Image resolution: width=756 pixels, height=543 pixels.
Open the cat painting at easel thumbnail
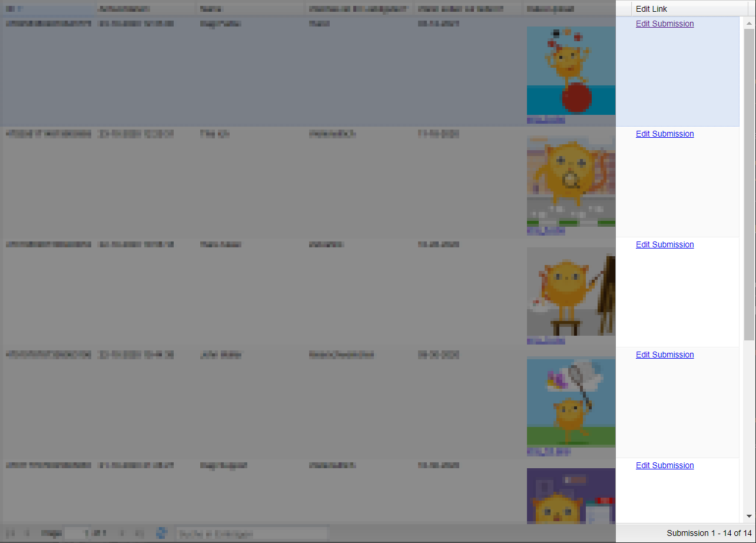point(571,292)
